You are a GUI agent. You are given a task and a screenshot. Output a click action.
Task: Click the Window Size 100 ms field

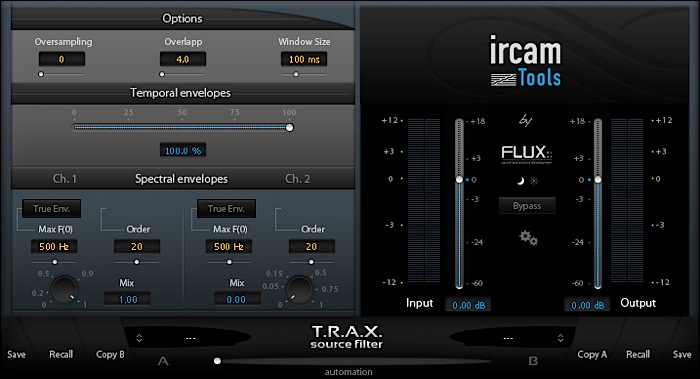pos(304,59)
